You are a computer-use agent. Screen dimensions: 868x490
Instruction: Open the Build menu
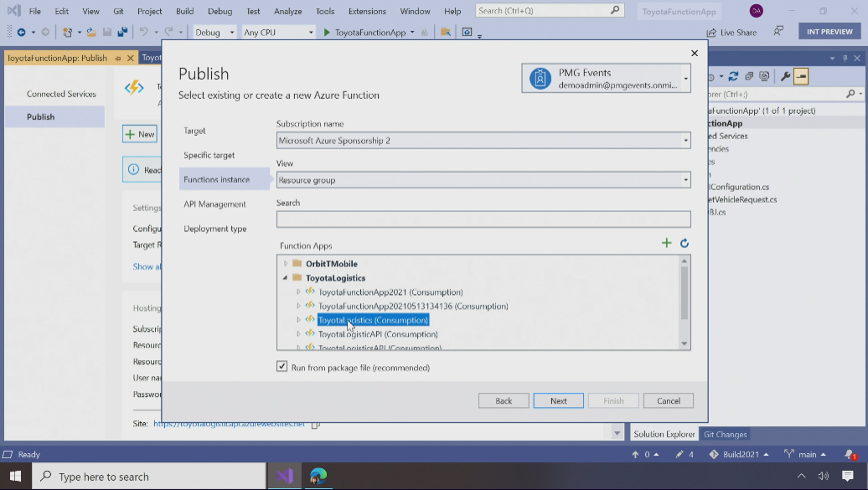(184, 11)
